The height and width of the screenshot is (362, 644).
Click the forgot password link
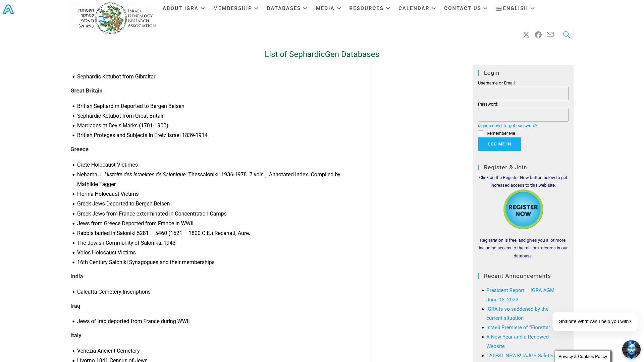pyautogui.click(x=520, y=125)
